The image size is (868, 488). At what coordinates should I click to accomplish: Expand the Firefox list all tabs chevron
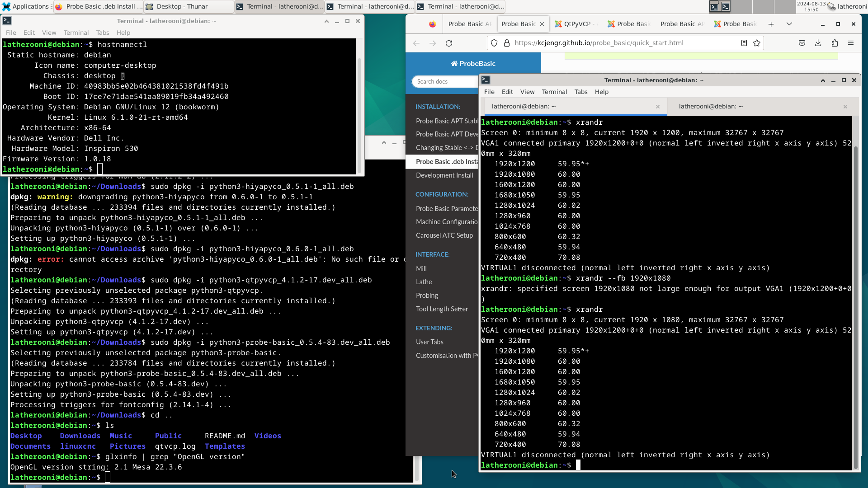tap(789, 24)
